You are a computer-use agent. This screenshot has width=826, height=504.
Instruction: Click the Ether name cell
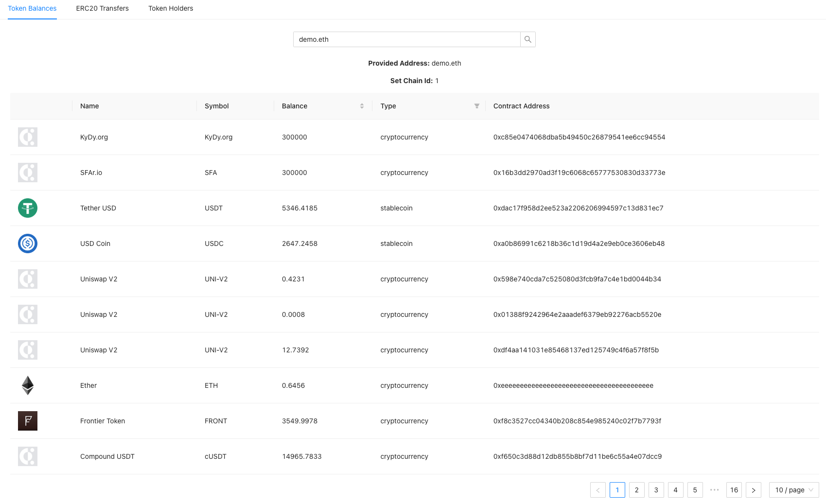(x=88, y=385)
